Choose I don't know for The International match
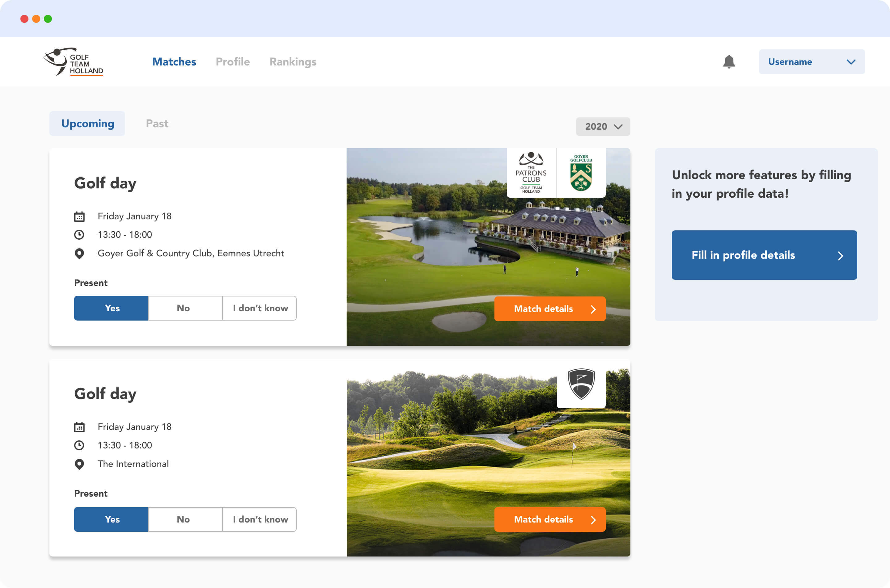This screenshot has width=890, height=588. pos(260,519)
